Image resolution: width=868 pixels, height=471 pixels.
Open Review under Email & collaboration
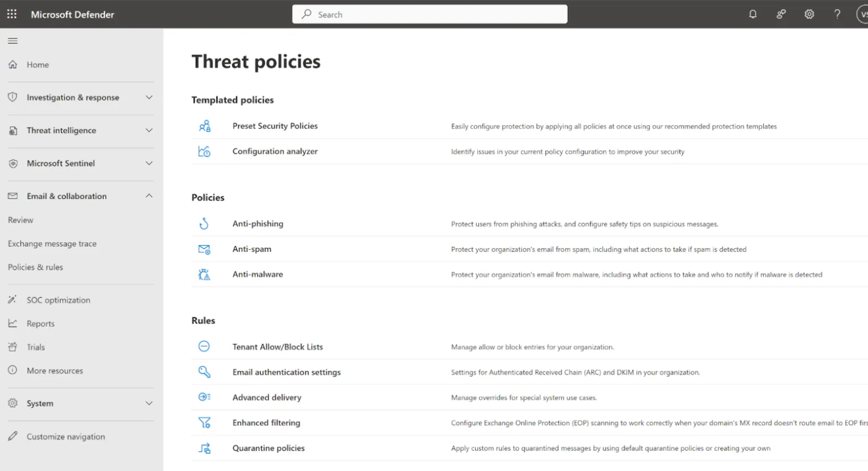(x=20, y=220)
